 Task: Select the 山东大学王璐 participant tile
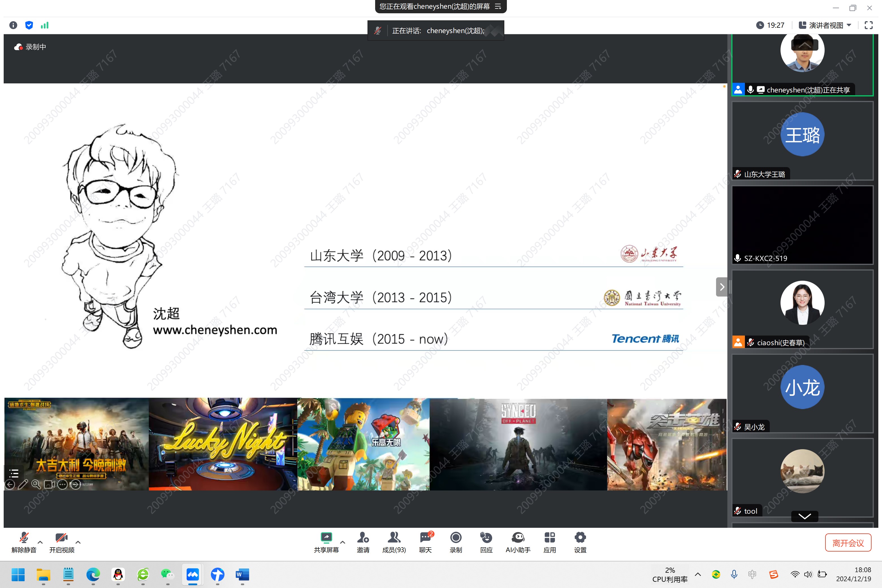(x=802, y=140)
